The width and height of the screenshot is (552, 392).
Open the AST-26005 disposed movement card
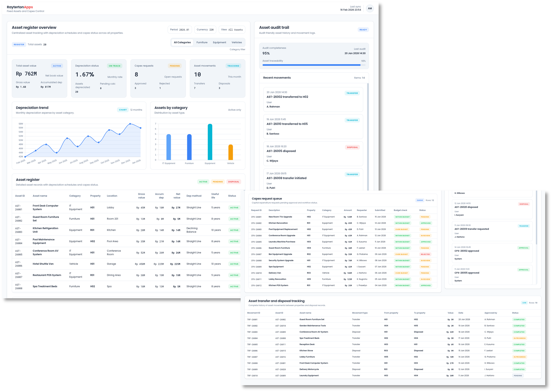click(313, 153)
